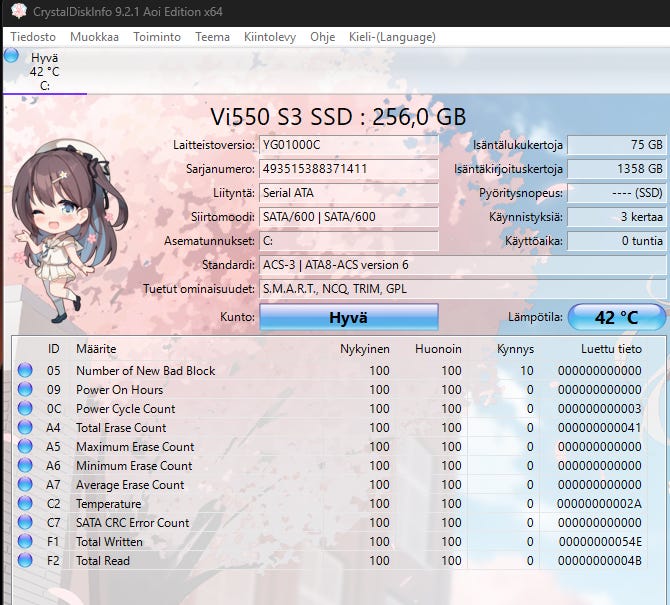This screenshot has height=605, width=670.
Task: Select the SATA CRC Error Count row
Action: [330, 523]
